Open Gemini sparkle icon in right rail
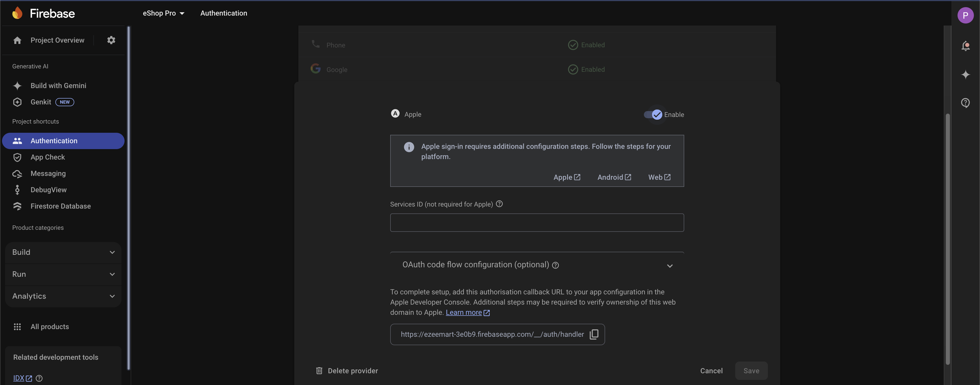The width and height of the screenshot is (980, 385). tap(965, 75)
